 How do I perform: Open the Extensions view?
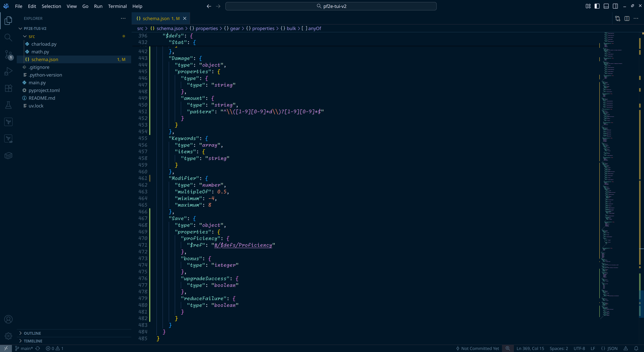click(x=8, y=88)
